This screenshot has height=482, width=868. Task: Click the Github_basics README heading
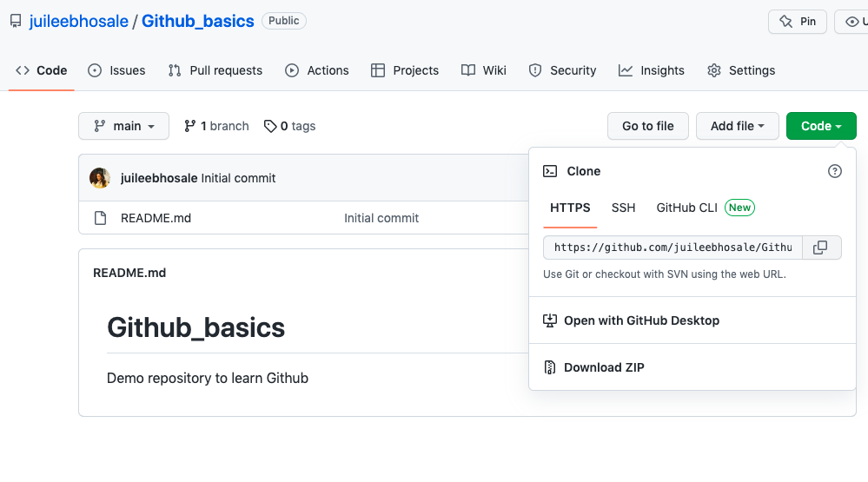coord(196,327)
